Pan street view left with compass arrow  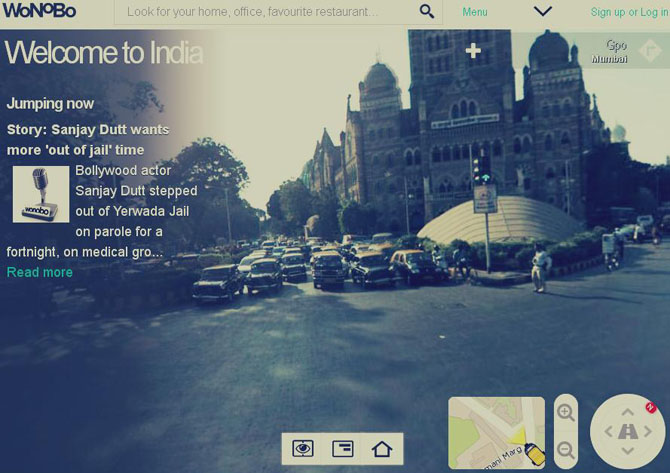(606, 432)
